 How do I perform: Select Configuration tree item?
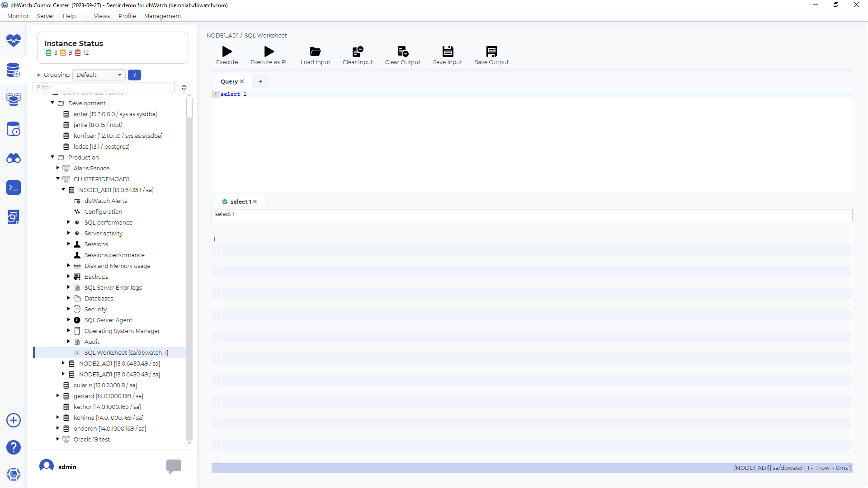(103, 211)
